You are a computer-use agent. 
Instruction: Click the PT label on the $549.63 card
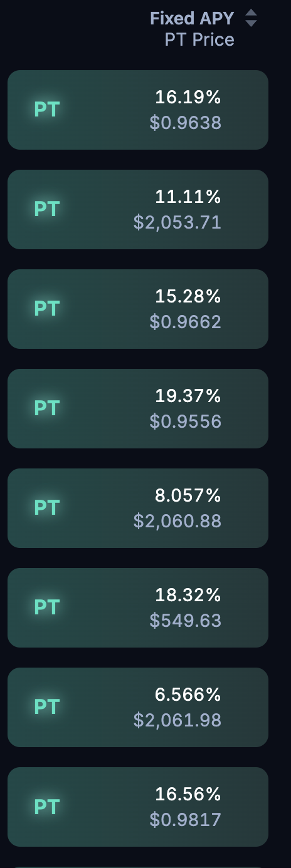pyautogui.click(x=46, y=607)
